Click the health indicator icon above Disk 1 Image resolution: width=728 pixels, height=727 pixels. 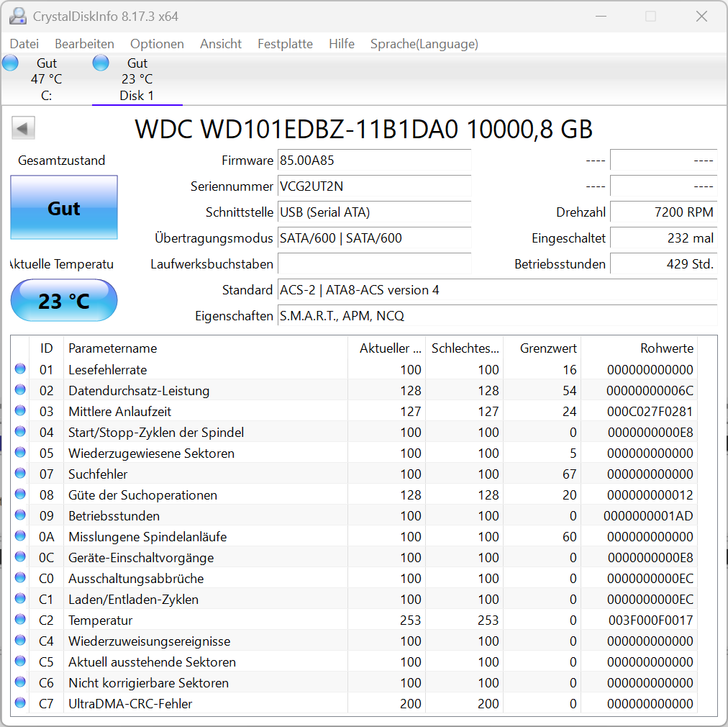pyautogui.click(x=101, y=63)
